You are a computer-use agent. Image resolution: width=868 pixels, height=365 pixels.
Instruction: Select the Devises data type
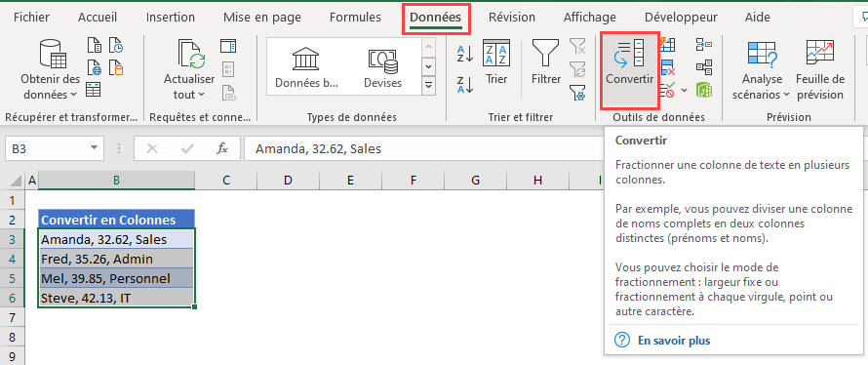[x=382, y=67]
